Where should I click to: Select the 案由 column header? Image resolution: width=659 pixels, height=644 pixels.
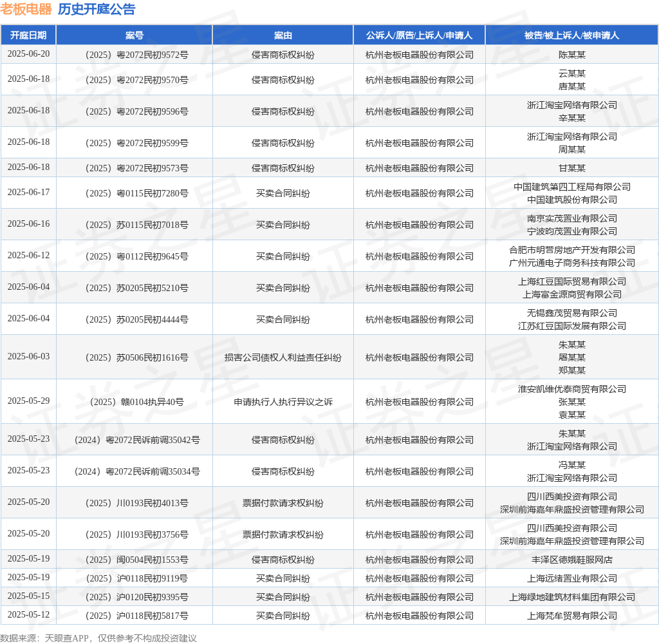coord(283,35)
